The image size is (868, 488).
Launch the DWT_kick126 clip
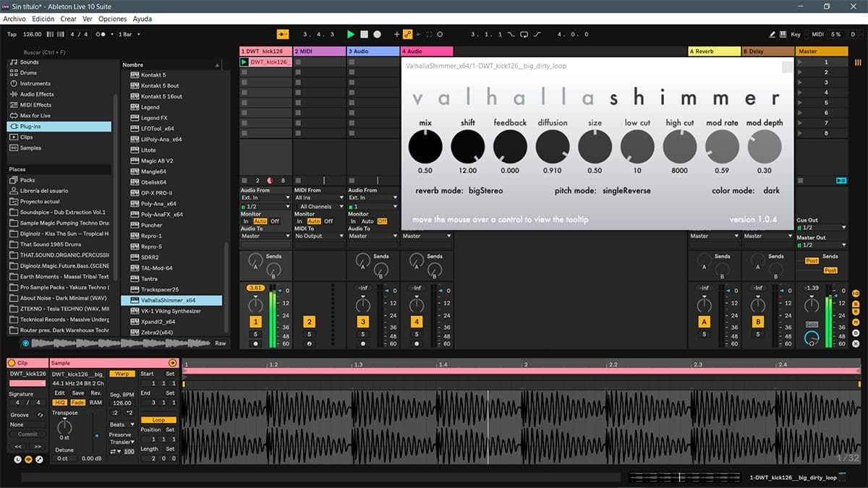244,62
